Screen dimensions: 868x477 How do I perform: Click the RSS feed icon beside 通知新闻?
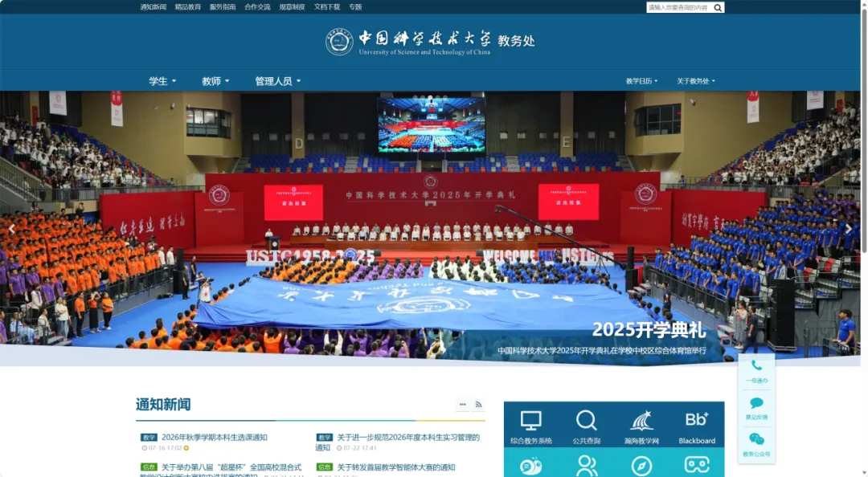pos(479,405)
